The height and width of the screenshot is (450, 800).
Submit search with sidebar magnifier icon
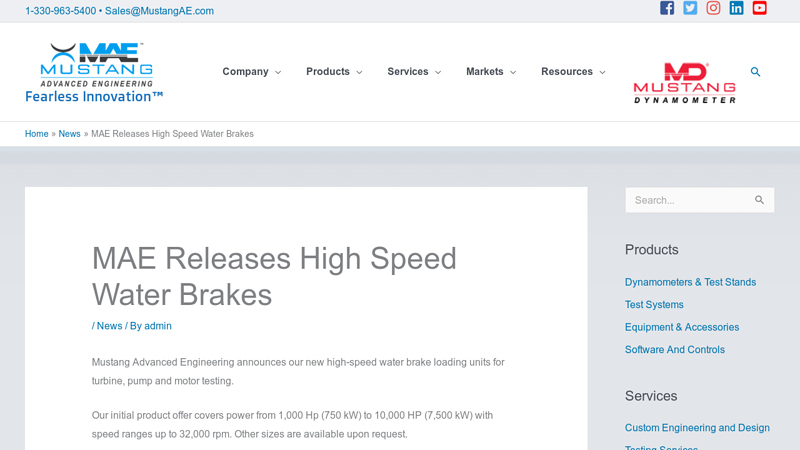pyautogui.click(x=759, y=200)
